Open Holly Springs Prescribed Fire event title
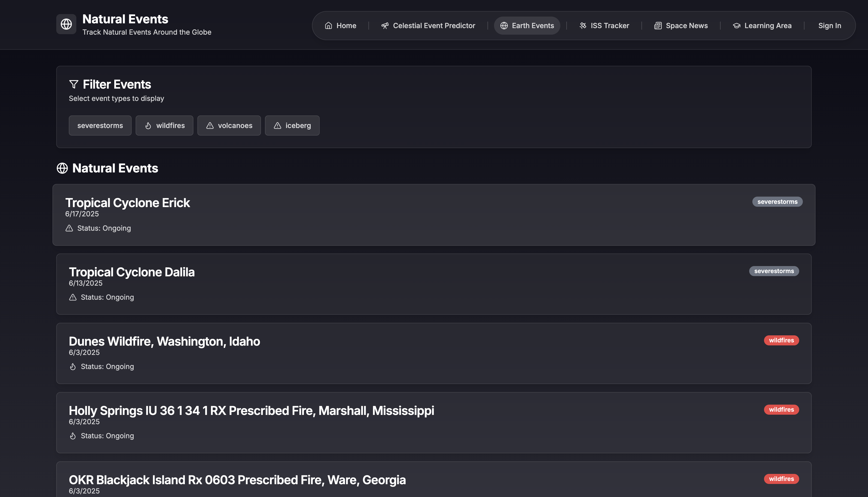This screenshot has width=868, height=497. click(251, 411)
